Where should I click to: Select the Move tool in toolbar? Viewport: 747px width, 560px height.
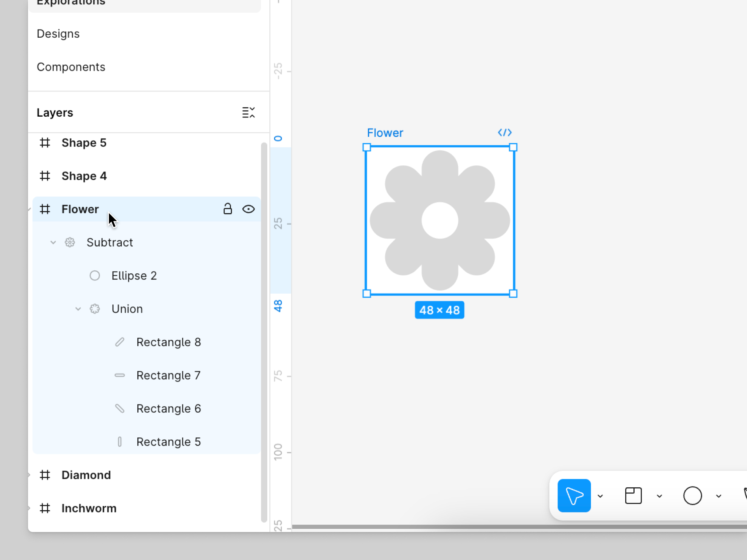[x=574, y=495]
